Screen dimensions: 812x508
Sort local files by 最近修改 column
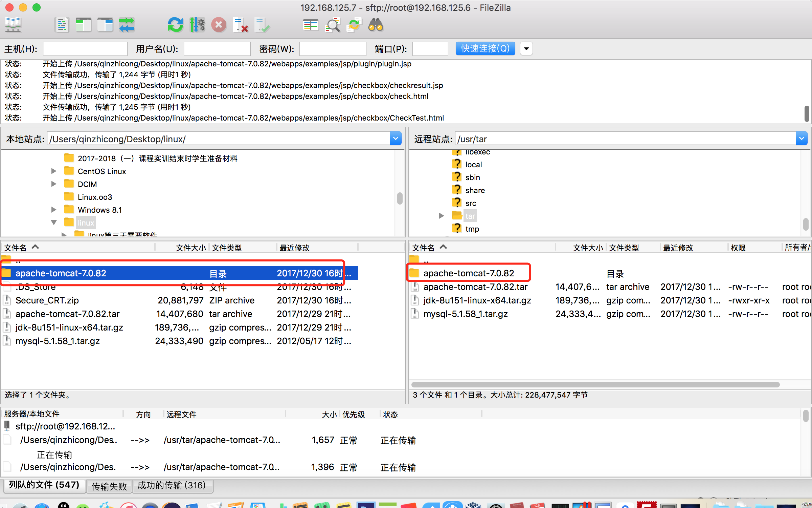[317, 248]
